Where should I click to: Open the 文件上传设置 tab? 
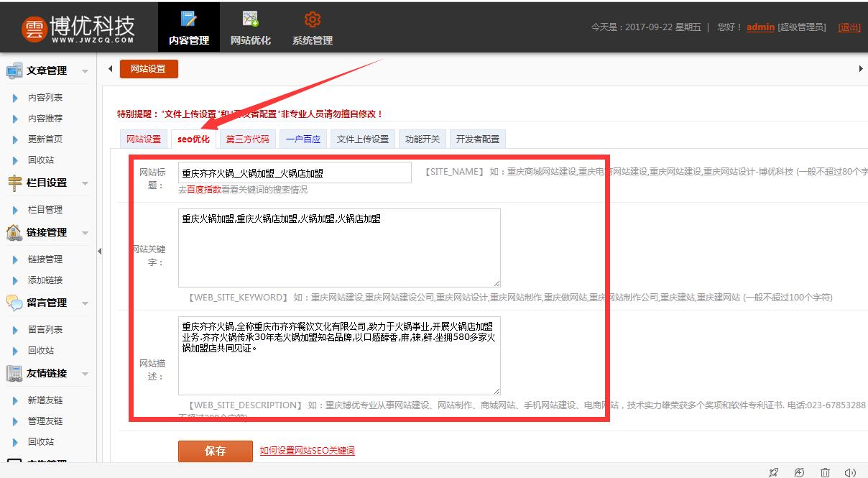[x=363, y=139]
